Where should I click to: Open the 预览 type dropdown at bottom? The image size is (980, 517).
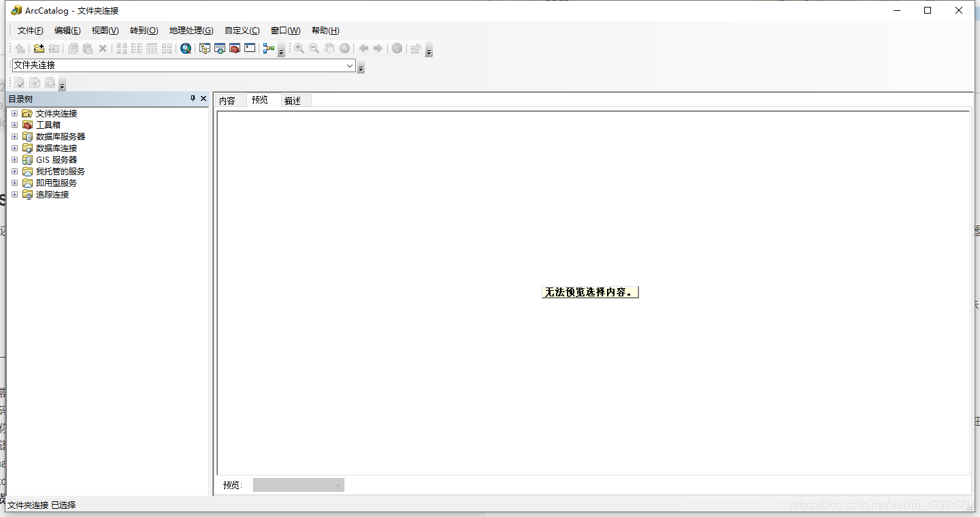pos(299,485)
